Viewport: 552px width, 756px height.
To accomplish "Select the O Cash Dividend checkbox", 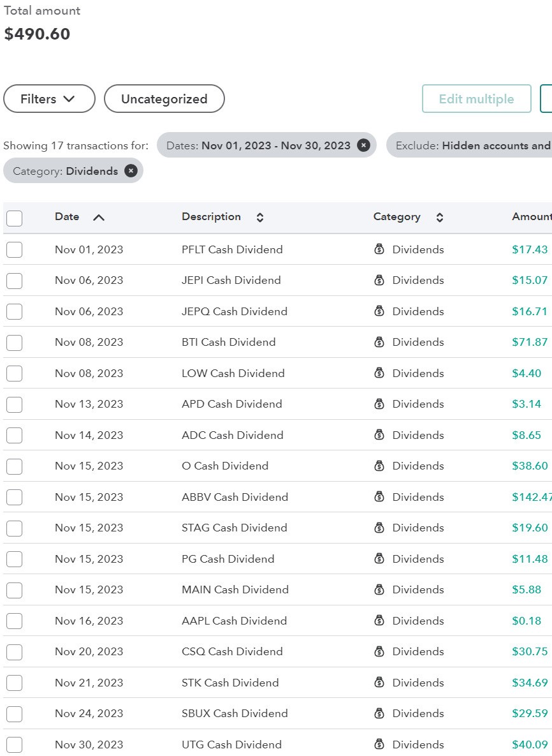I will click(x=14, y=466).
